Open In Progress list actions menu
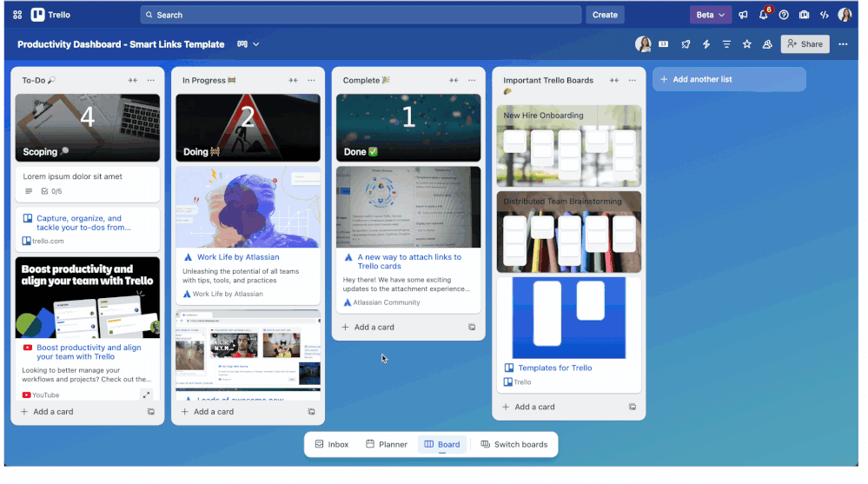 coord(312,80)
